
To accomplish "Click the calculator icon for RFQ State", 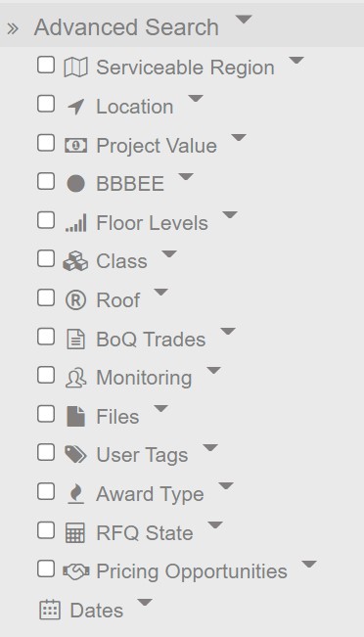I will (75, 532).
